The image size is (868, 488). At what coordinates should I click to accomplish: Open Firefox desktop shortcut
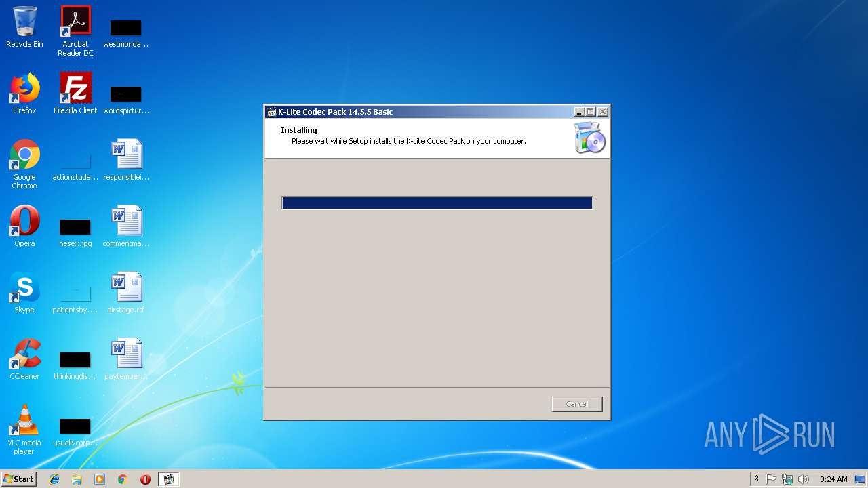(x=24, y=94)
